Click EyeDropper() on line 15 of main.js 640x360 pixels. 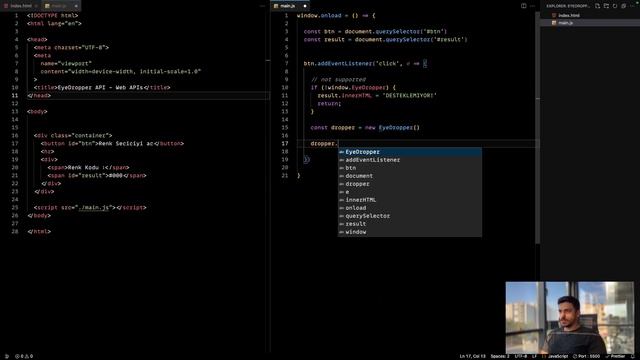(399, 128)
